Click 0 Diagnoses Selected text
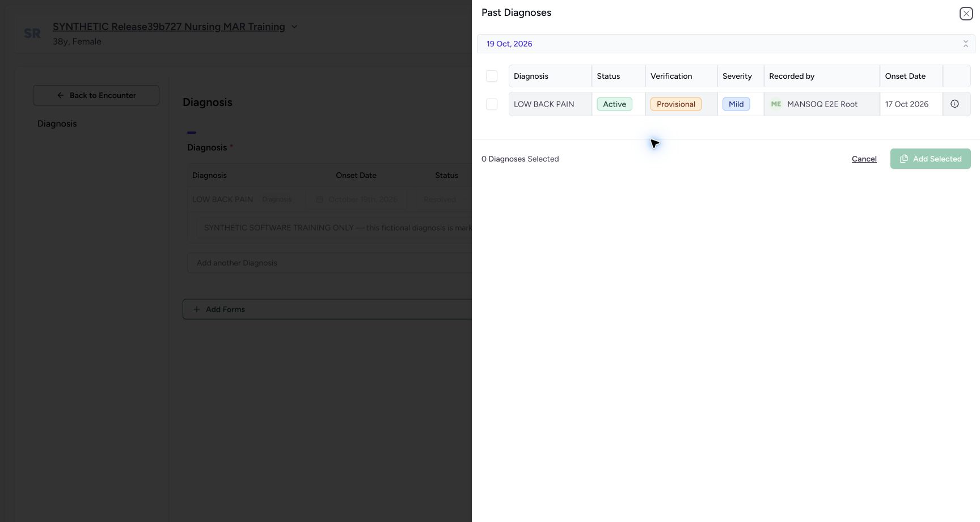Screen dimensions: 980x522 520,159
